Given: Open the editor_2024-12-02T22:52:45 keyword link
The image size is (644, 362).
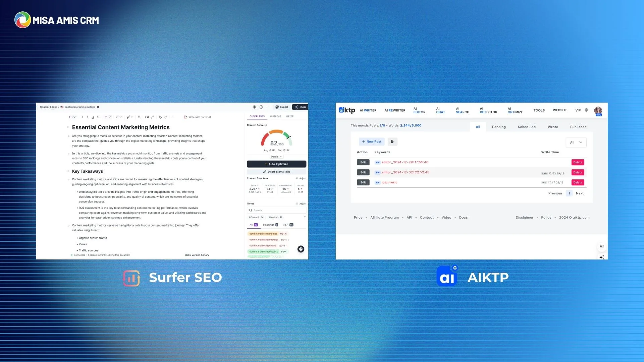Looking at the screenshot, I should pos(405,173).
